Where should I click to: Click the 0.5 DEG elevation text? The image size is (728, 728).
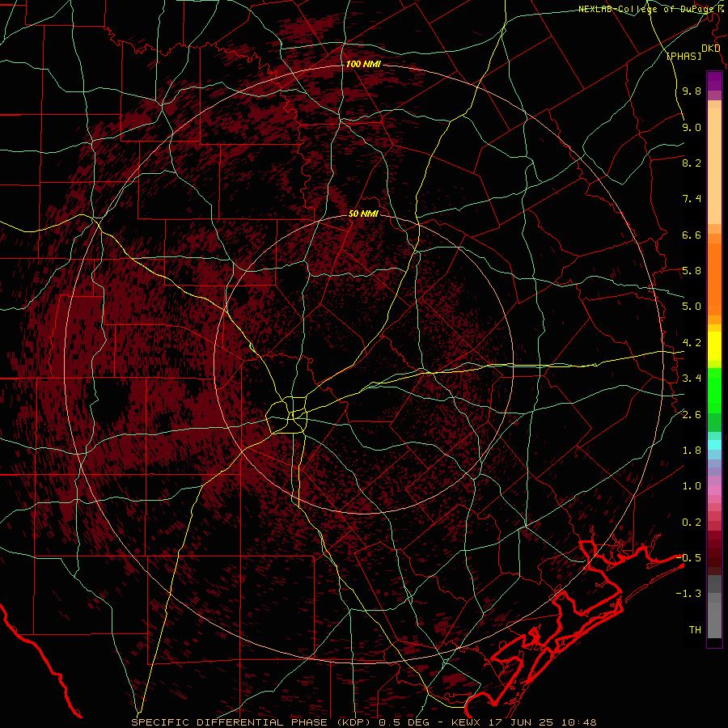pos(402,722)
